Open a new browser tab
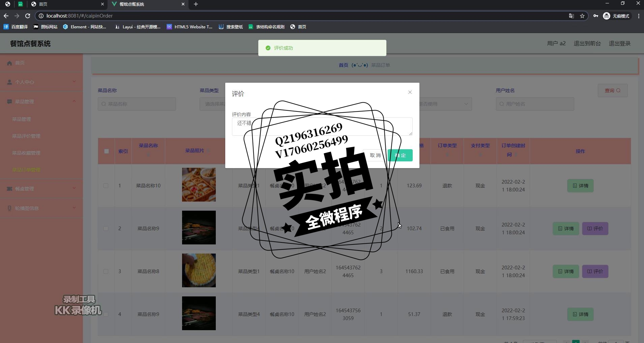Image resolution: width=644 pixels, height=343 pixels. [x=196, y=4]
